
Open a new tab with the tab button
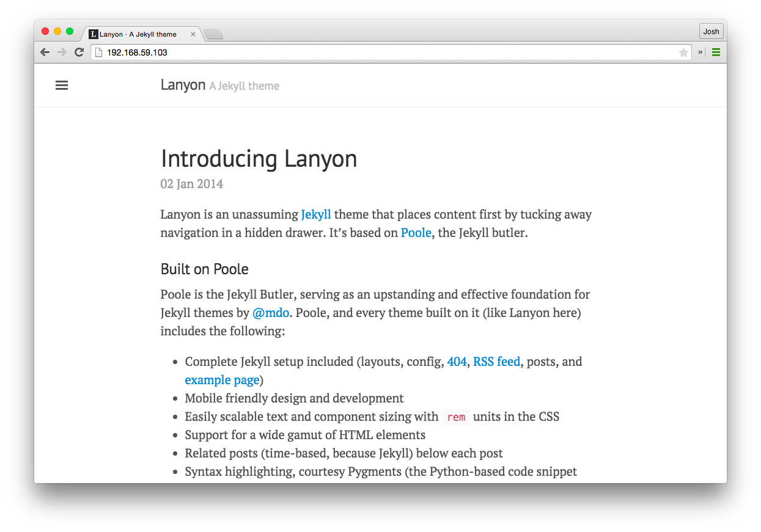213,35
